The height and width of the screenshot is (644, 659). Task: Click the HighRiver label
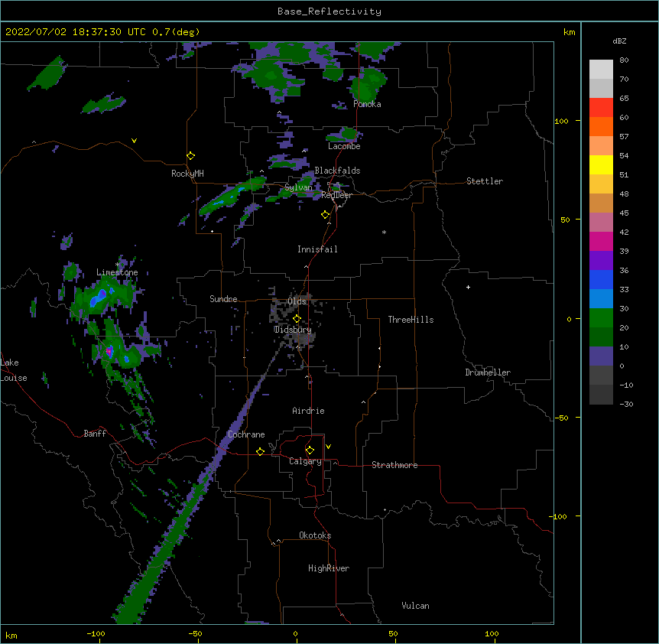coord(329,568)
